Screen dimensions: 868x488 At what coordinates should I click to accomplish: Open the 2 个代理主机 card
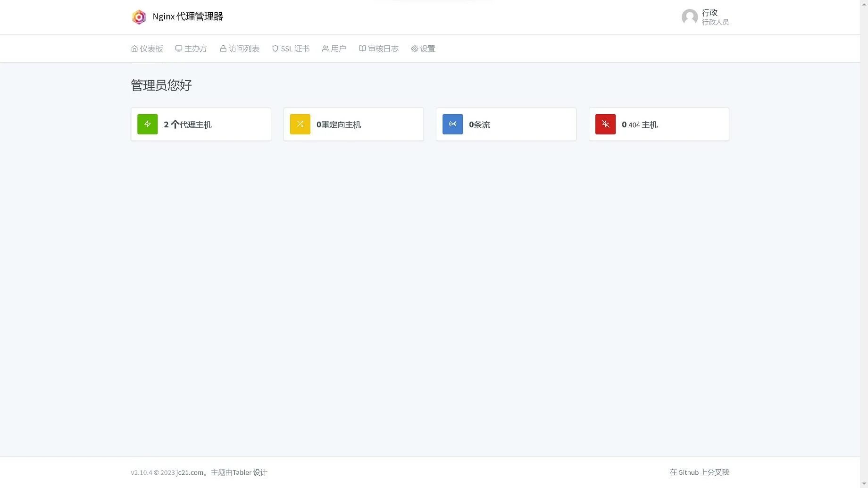[x=201, y=124]
